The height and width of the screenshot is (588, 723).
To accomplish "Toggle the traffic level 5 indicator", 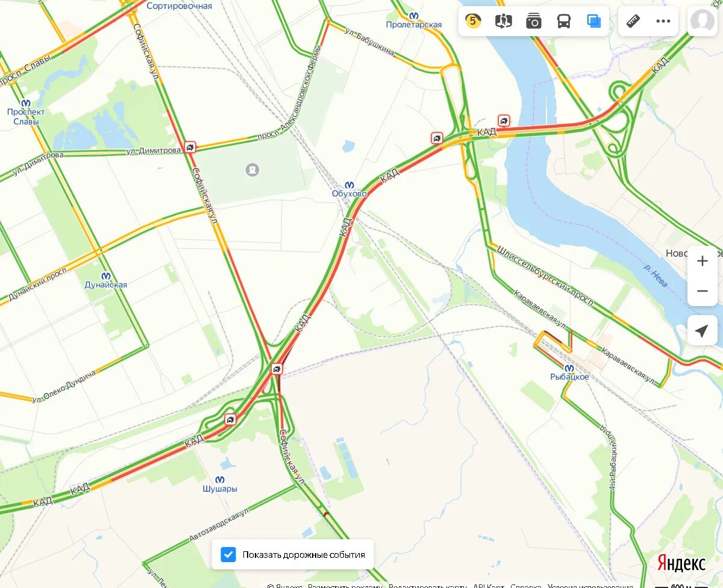I will [x=473, y=21].
